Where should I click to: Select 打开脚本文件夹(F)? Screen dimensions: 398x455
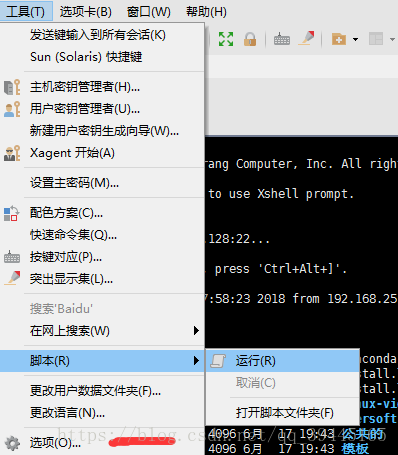point(283,413)
